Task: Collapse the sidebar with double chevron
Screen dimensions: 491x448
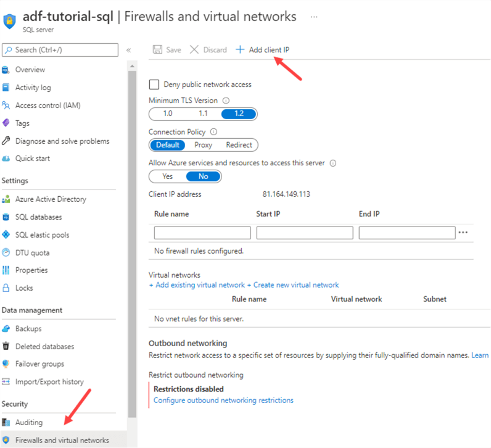Action: [128, 50]
